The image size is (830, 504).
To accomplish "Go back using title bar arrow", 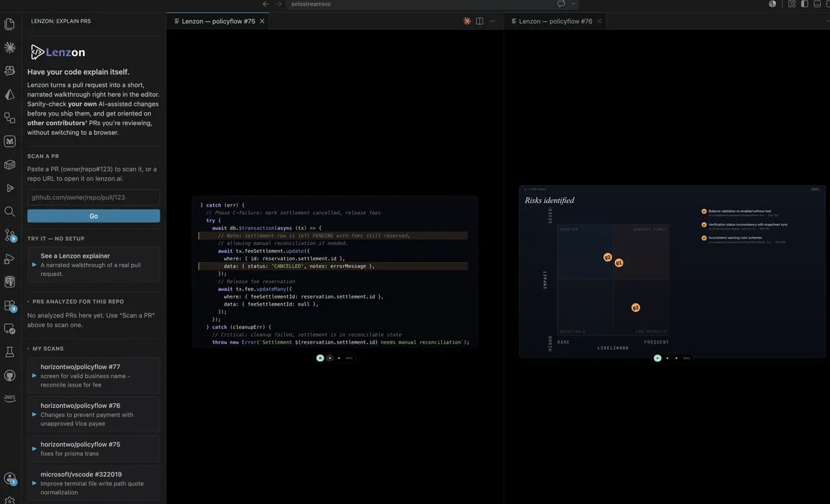I will tap(266, 4).
